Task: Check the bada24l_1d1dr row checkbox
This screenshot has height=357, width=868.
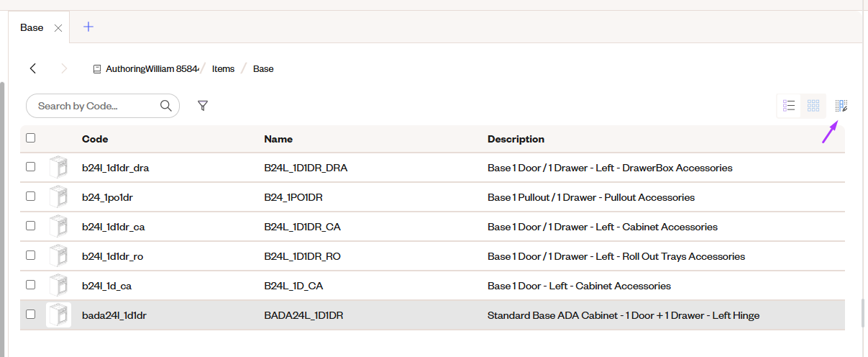Action: point(30,314)
